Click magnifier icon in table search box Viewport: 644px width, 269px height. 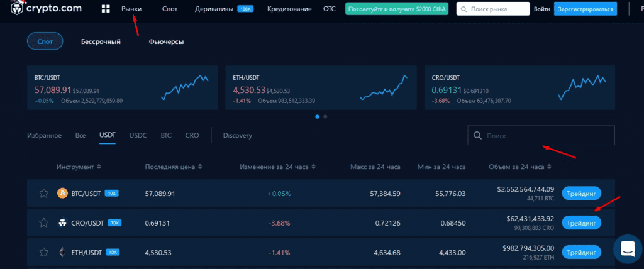(x=477, y=136)
